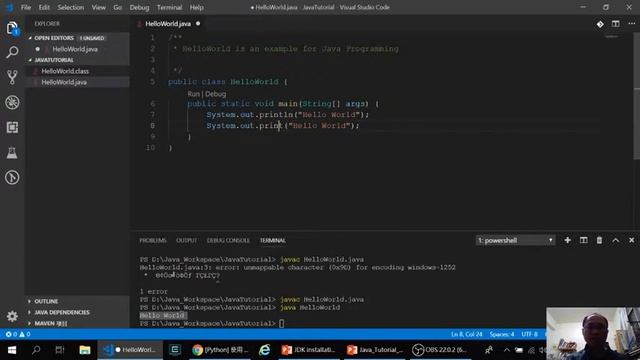The image size is (640, 360).
Task: Open the Explorer view in activity bar
Action: [12, 28]
